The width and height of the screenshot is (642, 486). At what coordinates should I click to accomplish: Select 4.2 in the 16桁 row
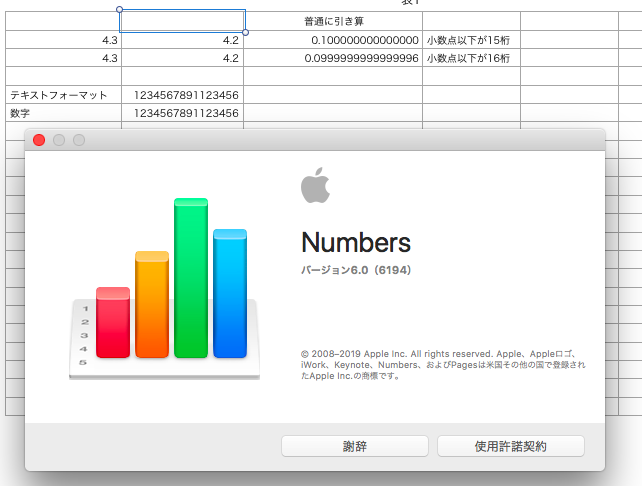click(183, 58)
